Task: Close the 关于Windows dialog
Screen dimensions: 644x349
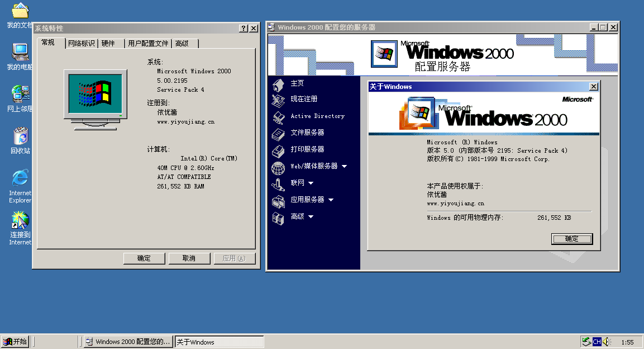Action: click(594, 86)
